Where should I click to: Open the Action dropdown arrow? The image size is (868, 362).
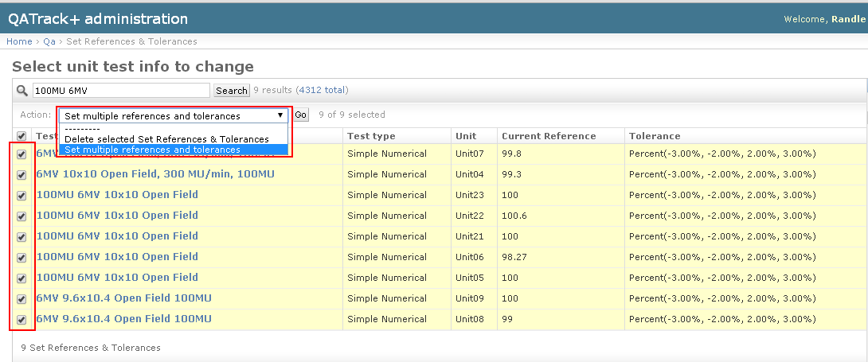pos(280,115)
